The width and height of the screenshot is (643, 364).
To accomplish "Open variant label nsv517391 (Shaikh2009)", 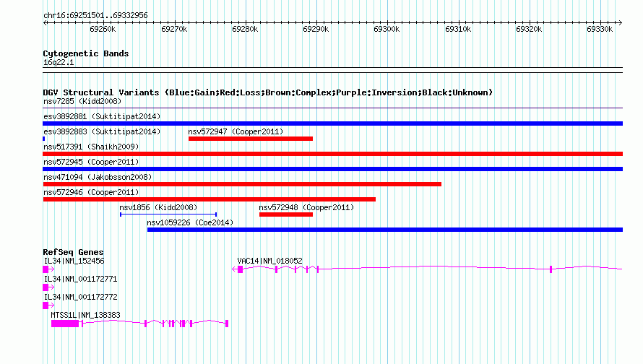I will point(91,147).
